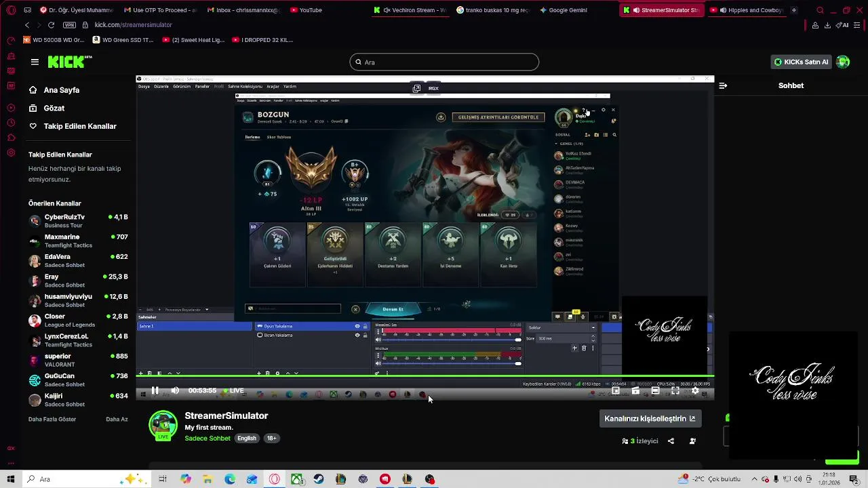Click KICKs Satın Al button
Screen dimensions: 868x488
801,62
